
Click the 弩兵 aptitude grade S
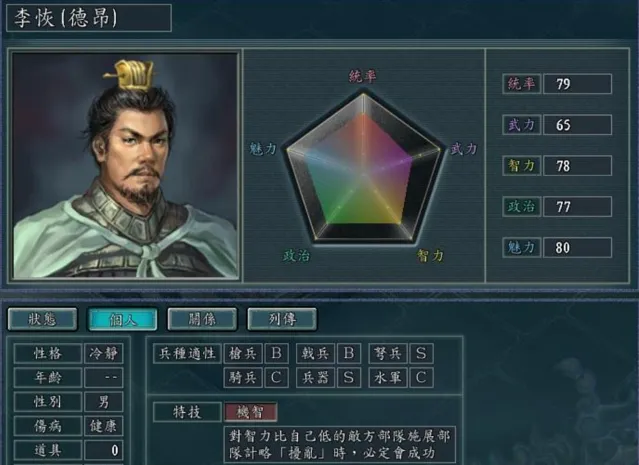coord(421,353)
